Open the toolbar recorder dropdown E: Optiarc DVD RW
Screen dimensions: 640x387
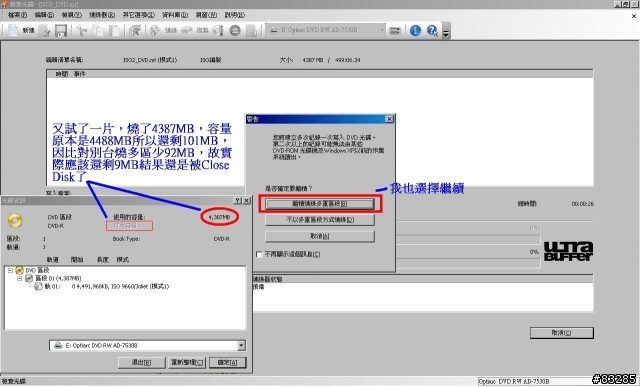(x=325, y=30)
